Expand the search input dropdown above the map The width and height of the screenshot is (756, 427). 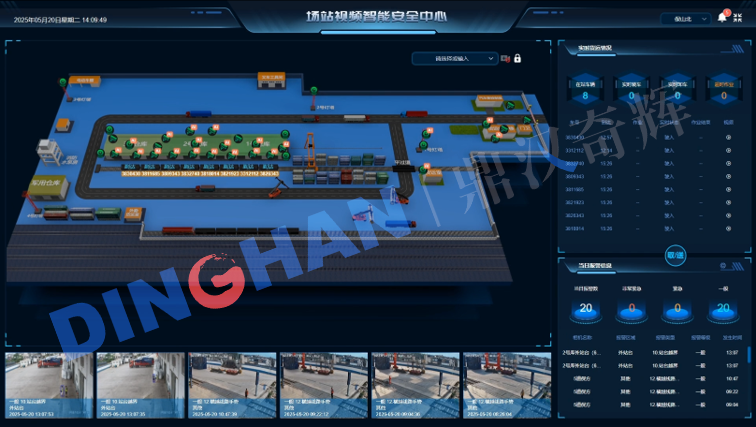pos(455,59)
